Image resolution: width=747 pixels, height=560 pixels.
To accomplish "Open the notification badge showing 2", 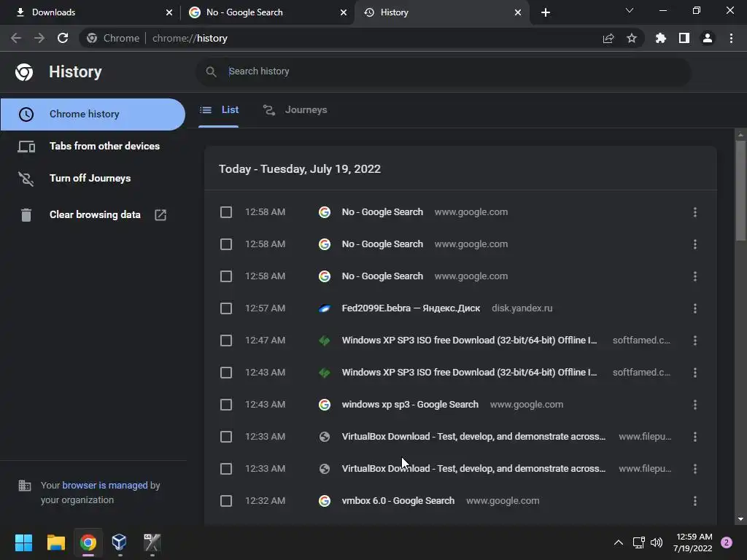I will [727, 542].
